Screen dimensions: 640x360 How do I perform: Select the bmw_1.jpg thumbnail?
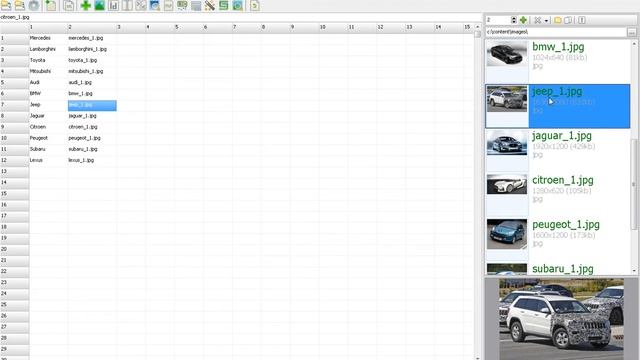click(507, 54)
